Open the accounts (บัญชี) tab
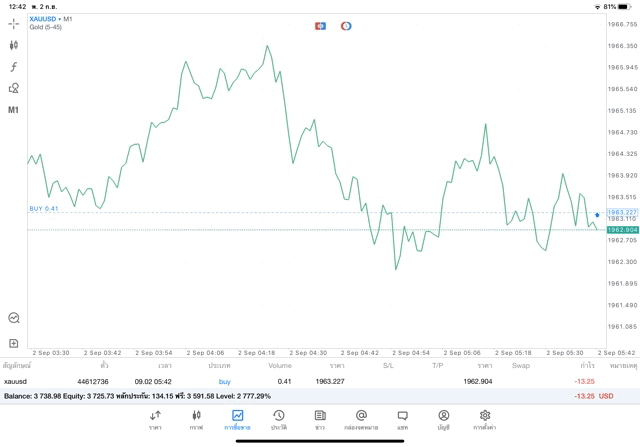 (x=443, y=419)
